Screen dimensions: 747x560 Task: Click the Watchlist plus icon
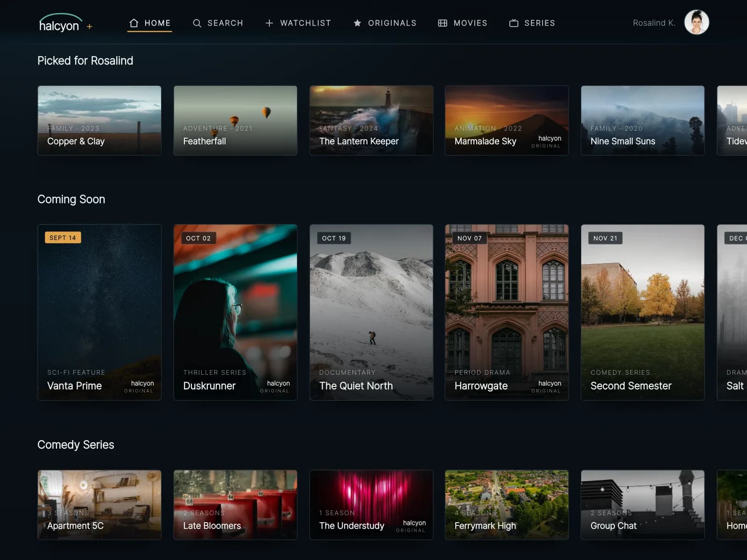[x=269, y=23]
